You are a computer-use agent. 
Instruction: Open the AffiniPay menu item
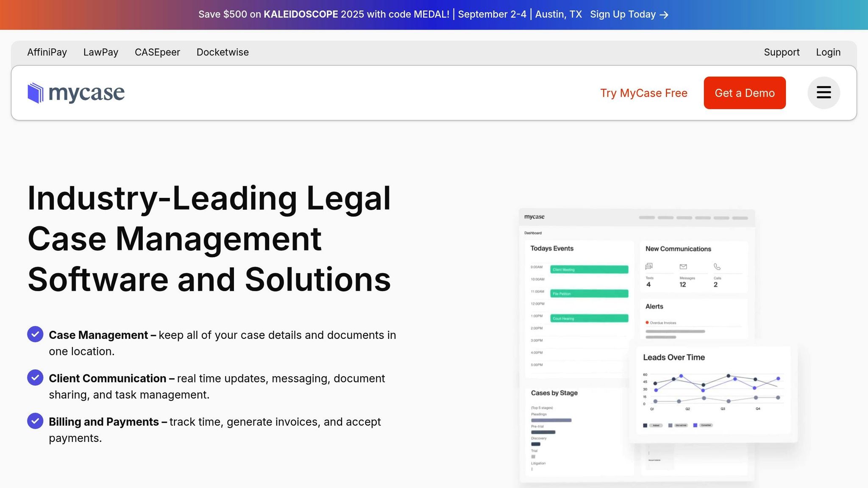tap(47, 53)
